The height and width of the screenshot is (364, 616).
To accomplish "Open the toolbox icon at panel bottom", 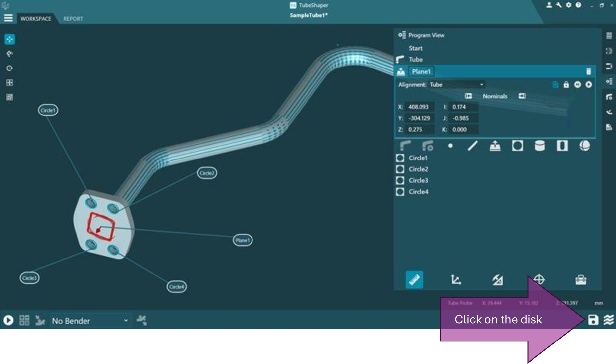I will 581,280.
